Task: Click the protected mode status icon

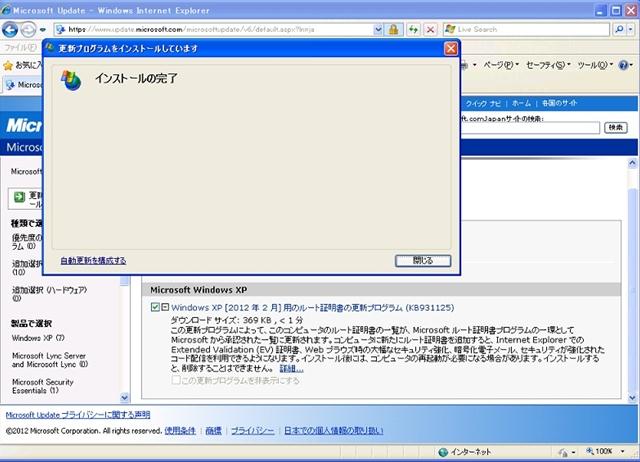Action: click(x=563, y=452)
